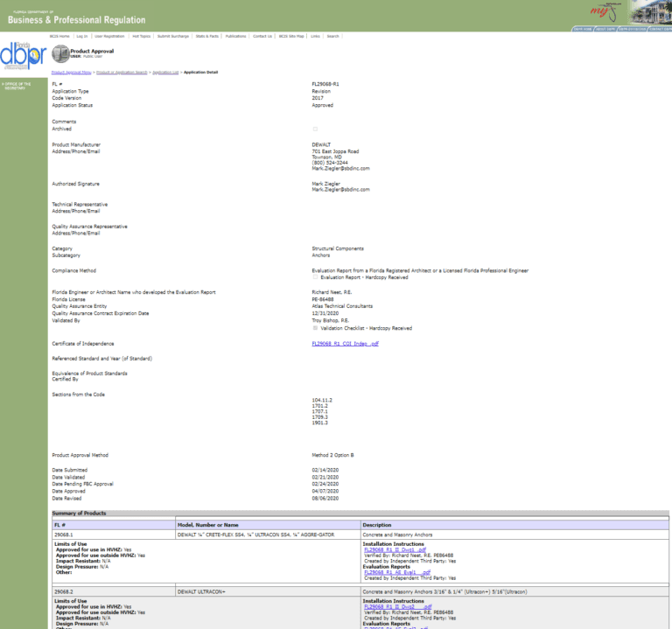Open Office of the Secretary sidebar link
672x629 pixels.
point(17,86)
